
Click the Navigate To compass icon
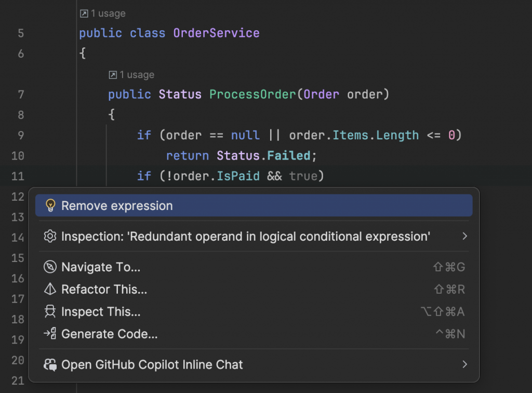[50, 267]
